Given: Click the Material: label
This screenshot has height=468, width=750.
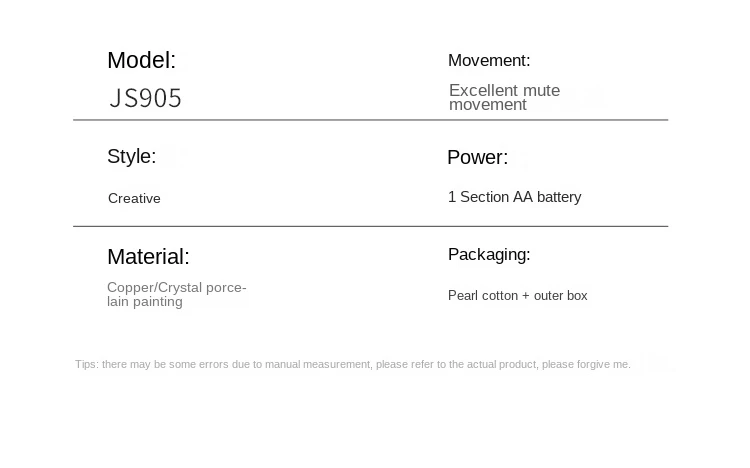Looking at the screenshot, I should (x=148, y=257).
